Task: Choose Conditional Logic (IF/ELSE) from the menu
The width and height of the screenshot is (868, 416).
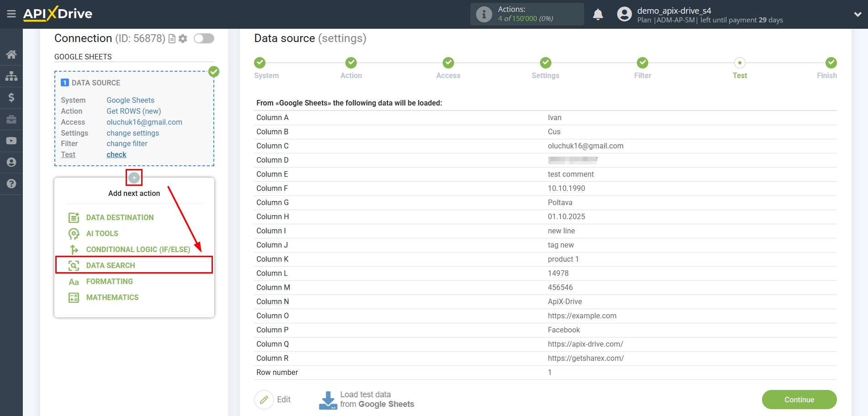Action: coord(138,249)
